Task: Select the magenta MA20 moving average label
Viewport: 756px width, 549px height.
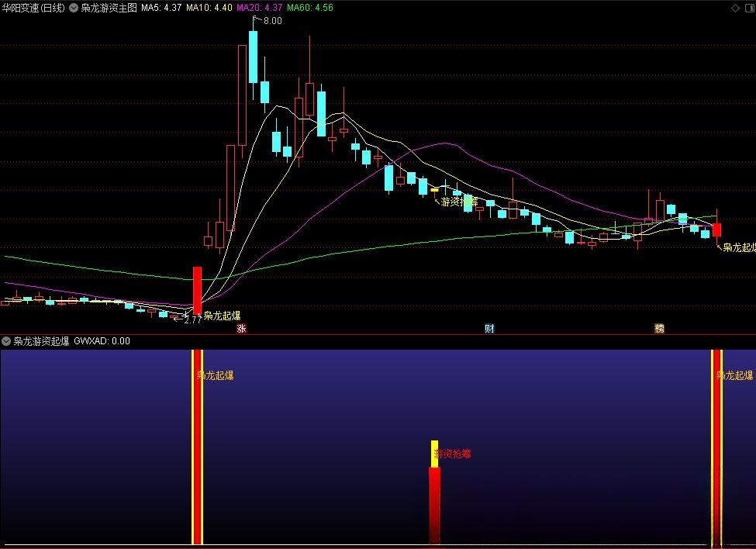Action: (x=259, y=7)
